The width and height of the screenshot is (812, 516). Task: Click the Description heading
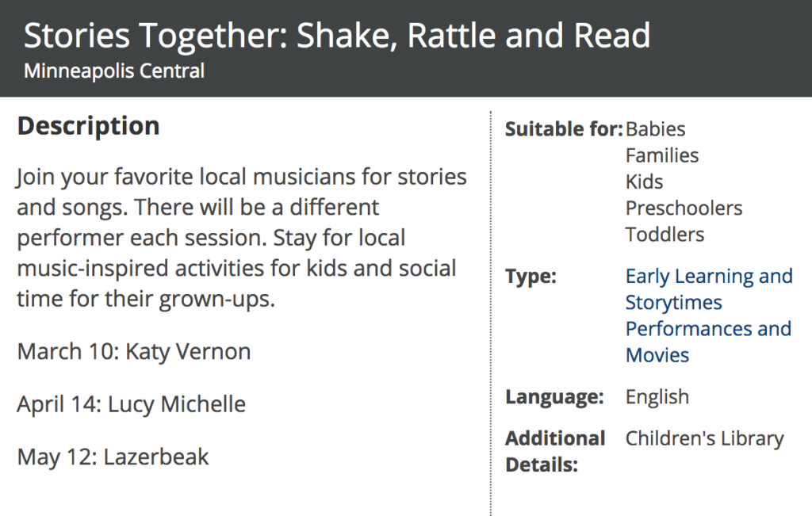(89, 126)
